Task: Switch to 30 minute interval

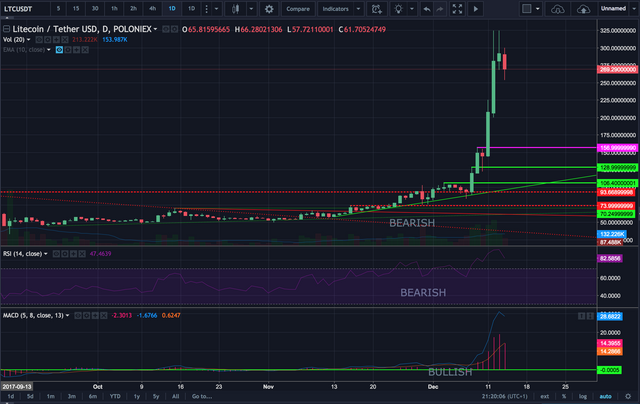Action: point(95,9)
